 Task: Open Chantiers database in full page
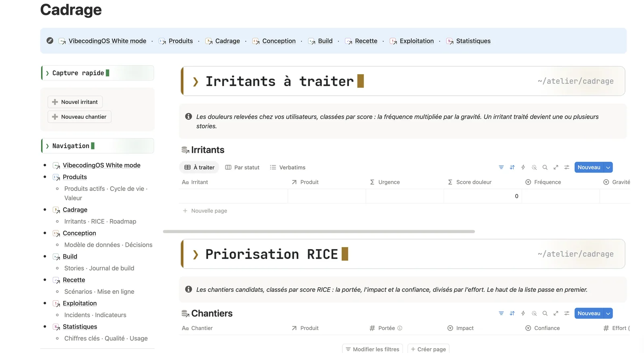(x=556, y=314)
